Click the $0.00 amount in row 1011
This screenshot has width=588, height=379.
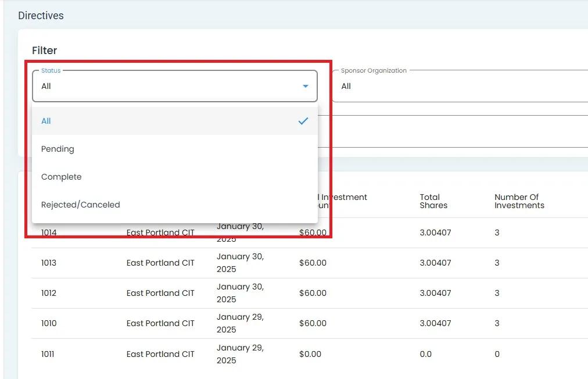[310, 354]
